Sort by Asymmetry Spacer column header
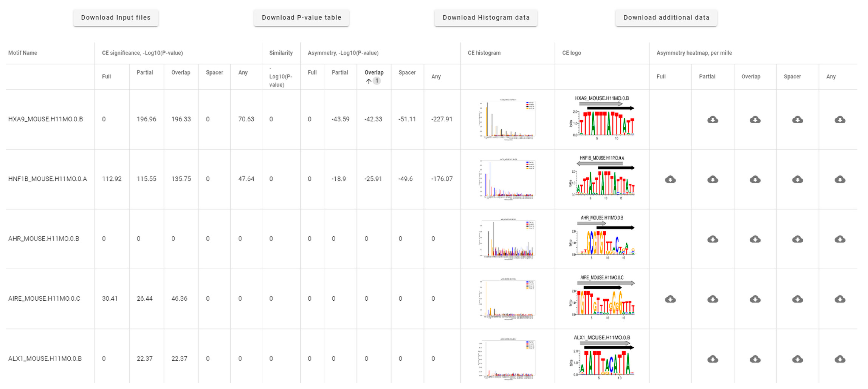 (x=407, y=73)
